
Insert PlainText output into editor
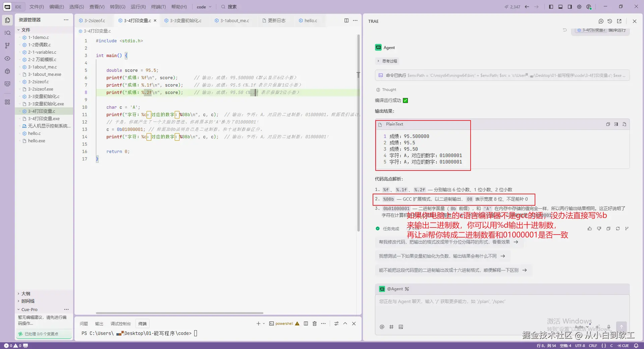click(616, 124)
